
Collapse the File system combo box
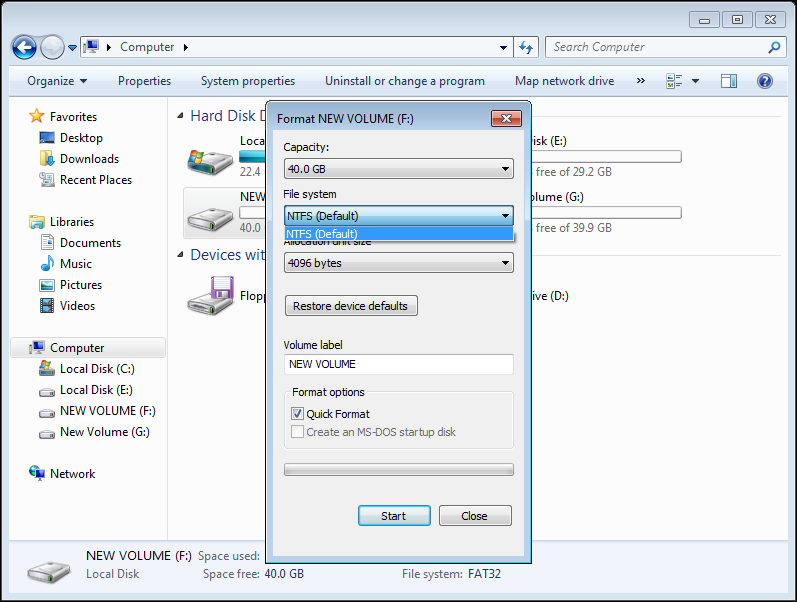click(x=398, y=216)
